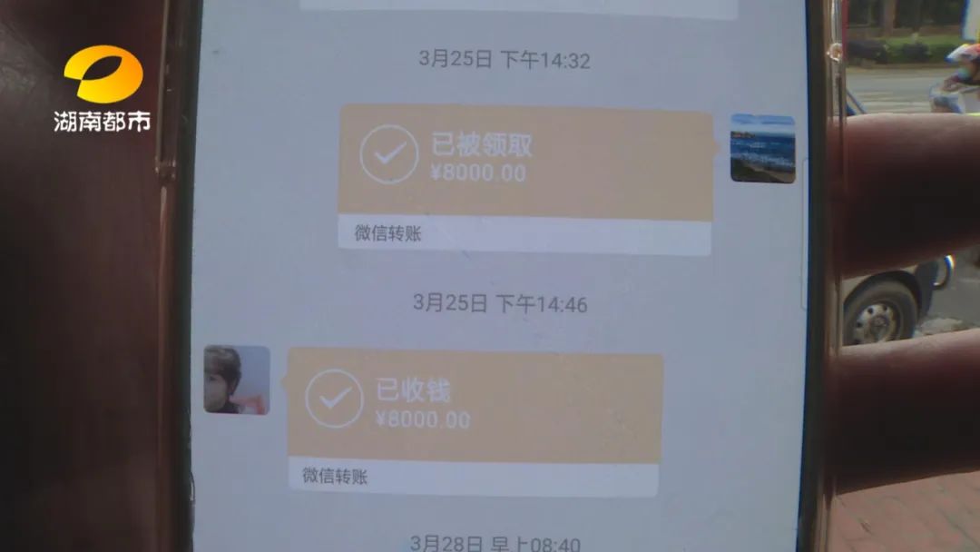Tap the 3月25日 下午14:32 timestamp
The image size is (980, 552).
[505, 59]
